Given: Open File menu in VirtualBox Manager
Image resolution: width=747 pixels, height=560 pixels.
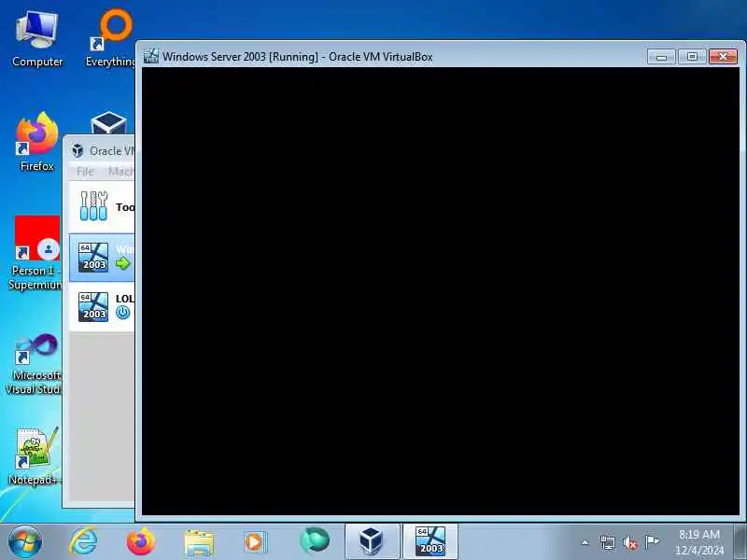Looking at the screenshot, I should (x=85, y=172).
